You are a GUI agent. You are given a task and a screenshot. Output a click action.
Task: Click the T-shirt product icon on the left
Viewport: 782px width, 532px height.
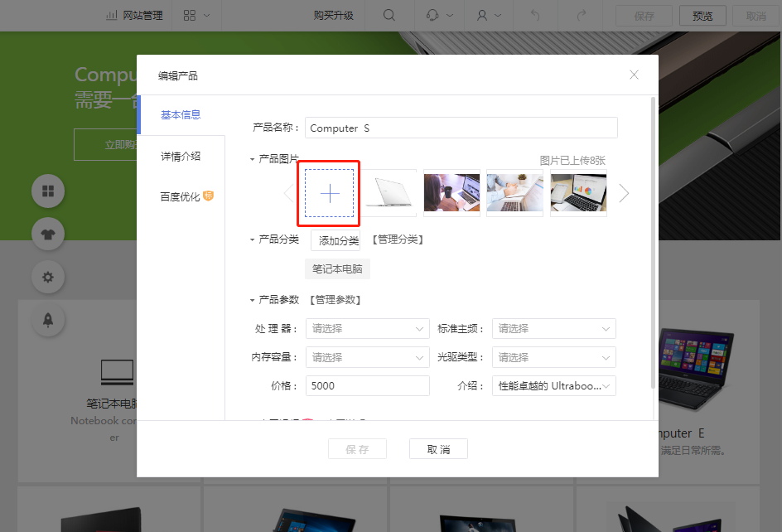point(48,234)
